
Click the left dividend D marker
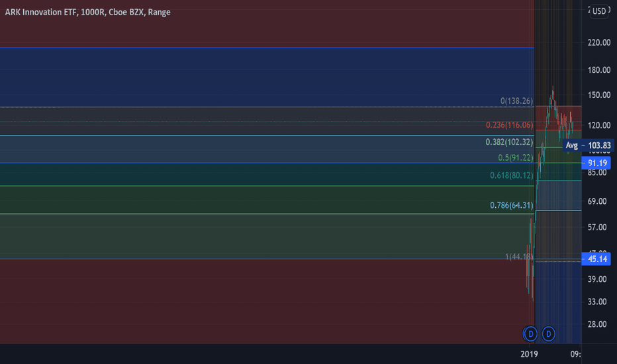[x=530, y=334]
